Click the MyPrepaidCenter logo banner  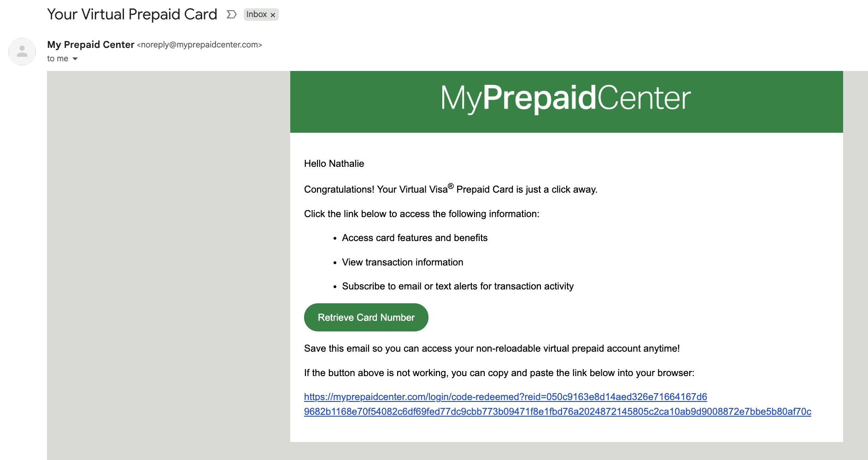pos(566,99)
